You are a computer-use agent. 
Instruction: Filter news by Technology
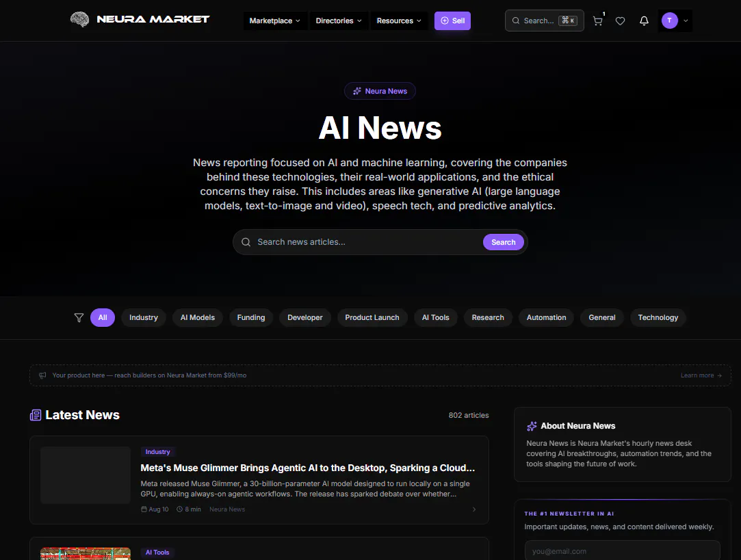(658, 318)
